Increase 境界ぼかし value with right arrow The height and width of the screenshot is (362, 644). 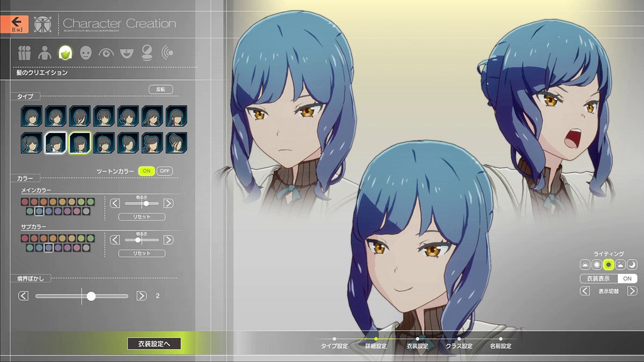[x=141, y=295]
